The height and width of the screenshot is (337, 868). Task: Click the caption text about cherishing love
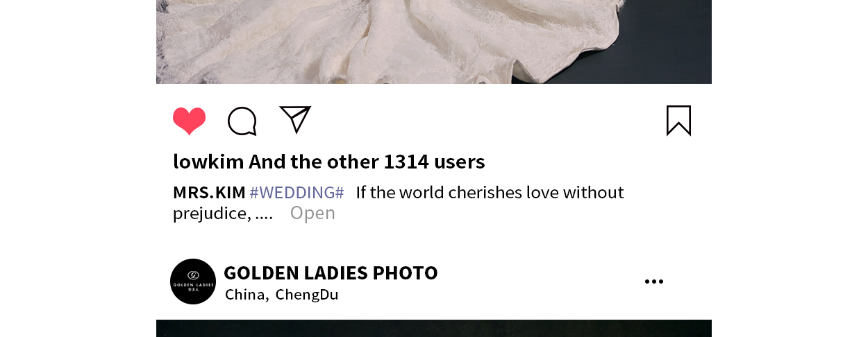tap(490, 192)
